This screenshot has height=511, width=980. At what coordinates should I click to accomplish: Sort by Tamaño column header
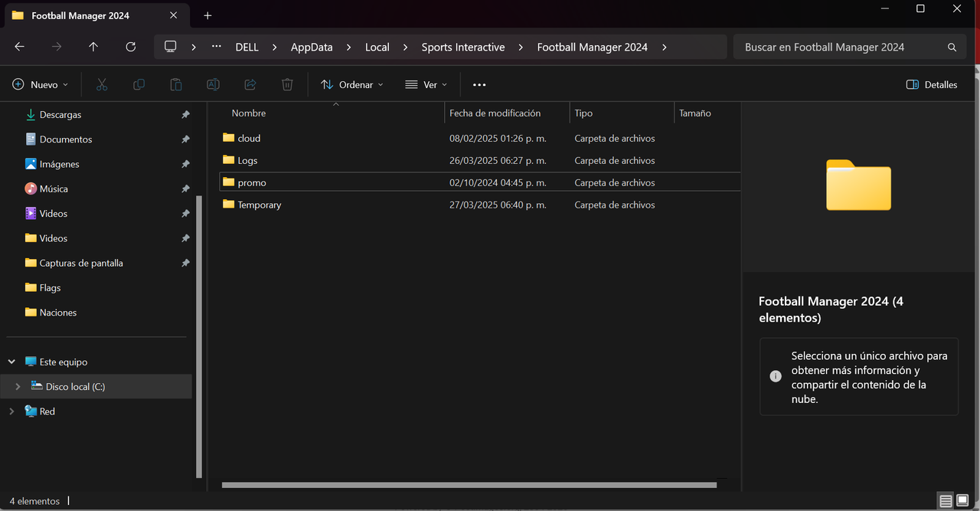[695, 113]
